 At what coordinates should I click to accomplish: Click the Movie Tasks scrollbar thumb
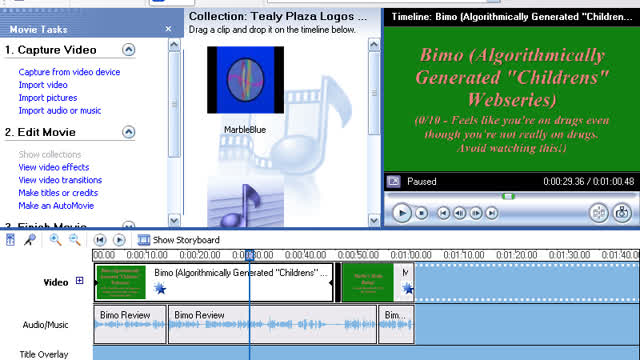[174, 104]
